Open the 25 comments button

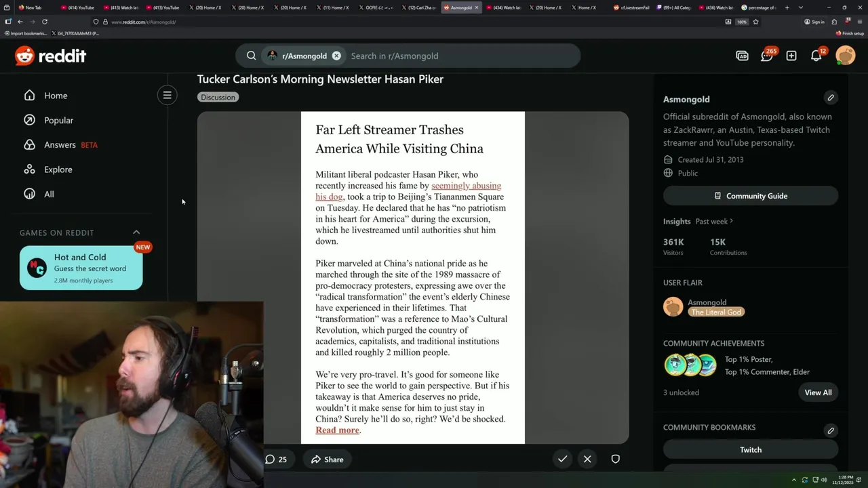coord(276,460)
